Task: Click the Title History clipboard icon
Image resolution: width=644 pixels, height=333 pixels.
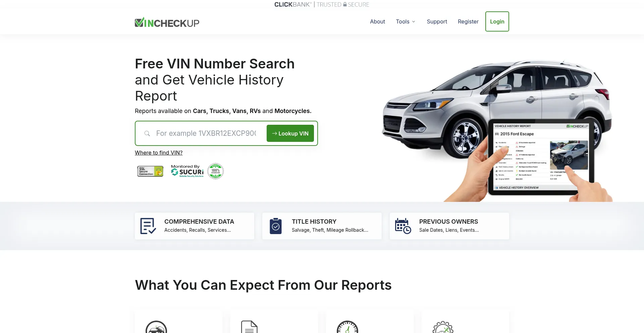Action: click(276, 226)
